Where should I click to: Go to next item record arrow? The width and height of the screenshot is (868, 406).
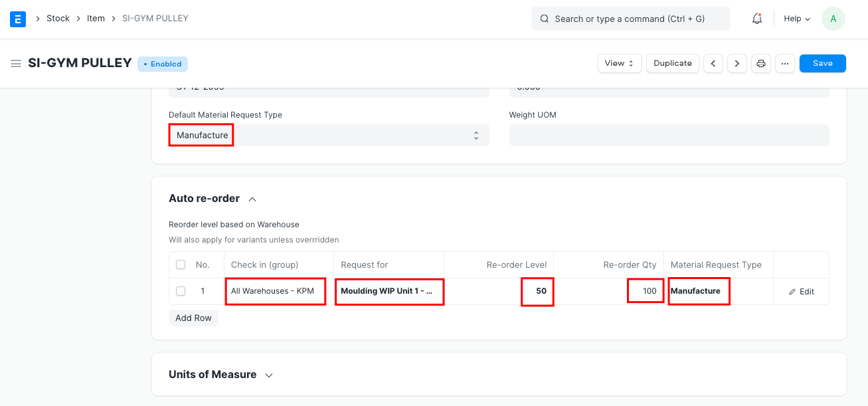pyautogui.click(x=737, y=64)
